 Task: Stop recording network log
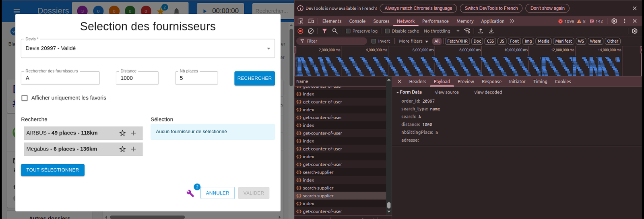point(300,31)
